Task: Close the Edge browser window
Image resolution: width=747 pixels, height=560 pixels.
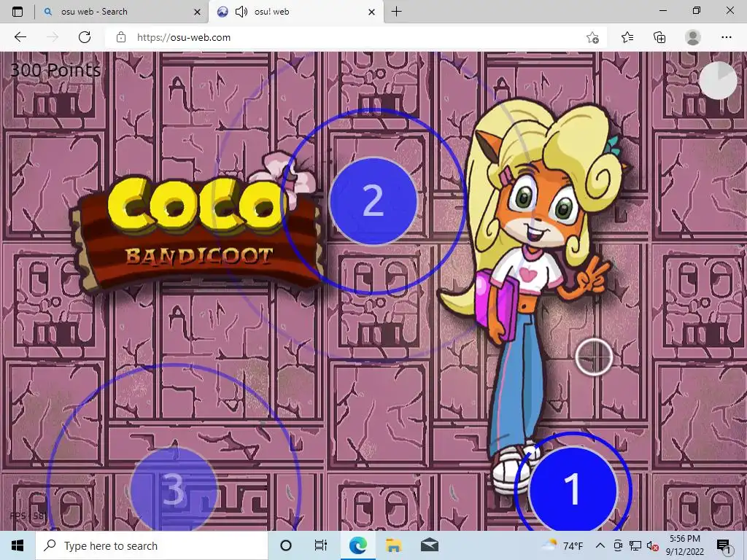Action: point(729,10)
